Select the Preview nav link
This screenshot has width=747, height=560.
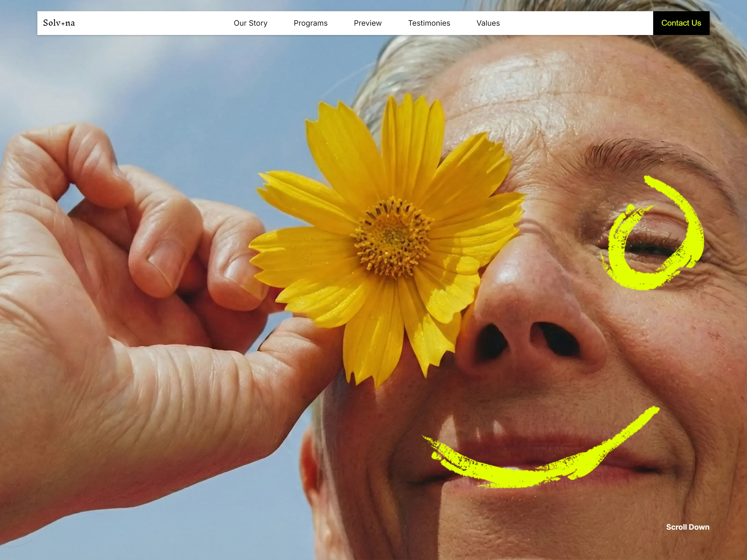[x=368, y=23]
